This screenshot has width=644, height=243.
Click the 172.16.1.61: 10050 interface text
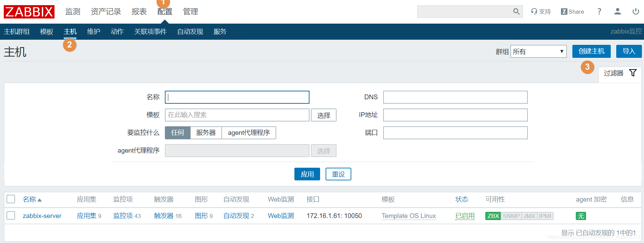[334, 216]
